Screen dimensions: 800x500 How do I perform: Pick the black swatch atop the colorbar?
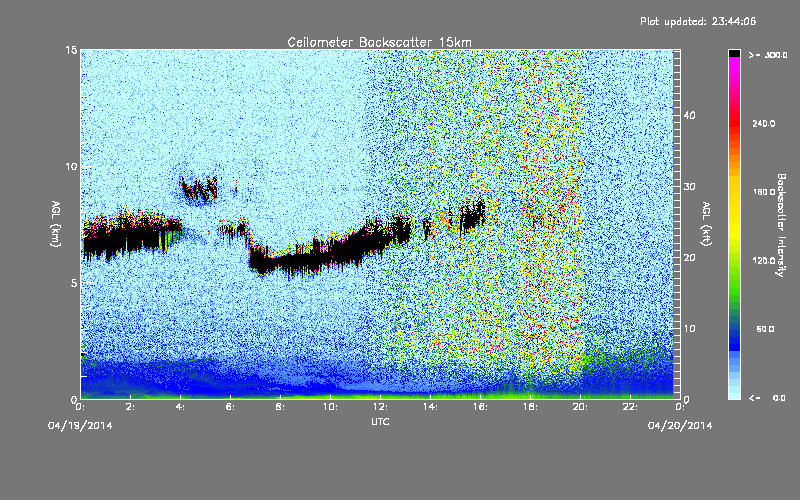click(x=734, y=53)
